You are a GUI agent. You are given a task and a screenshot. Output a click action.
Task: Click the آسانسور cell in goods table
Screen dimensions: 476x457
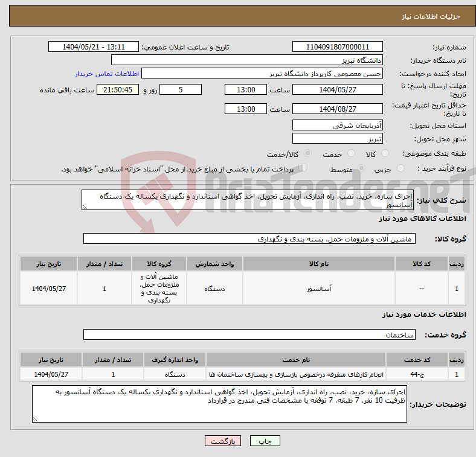coord(319,289)
